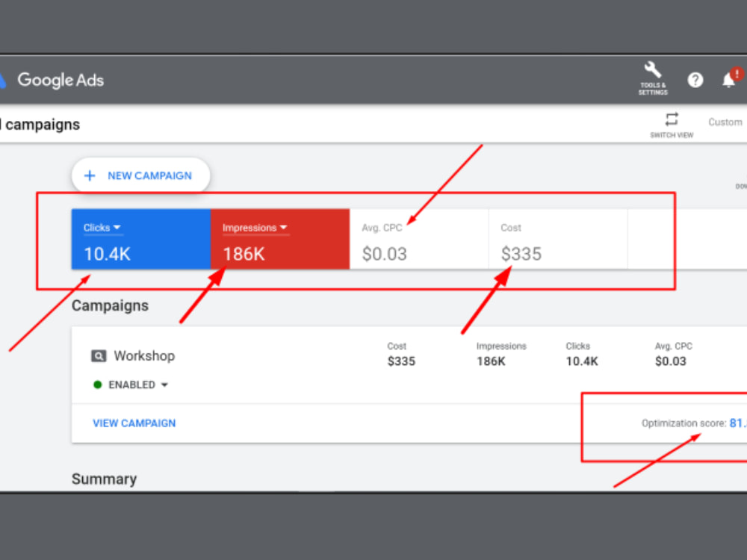Click the Optimization score value

coord(737,423)
